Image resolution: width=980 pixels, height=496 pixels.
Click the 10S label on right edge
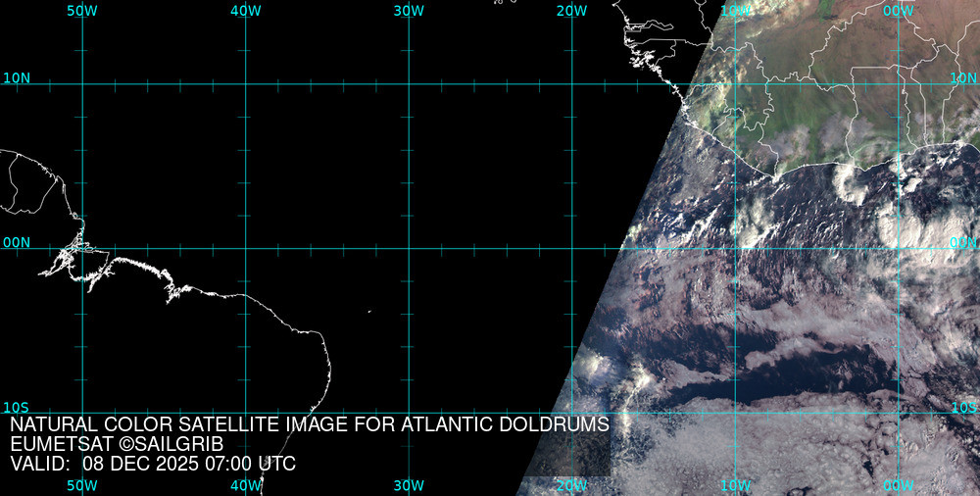[x=964, y=407]
